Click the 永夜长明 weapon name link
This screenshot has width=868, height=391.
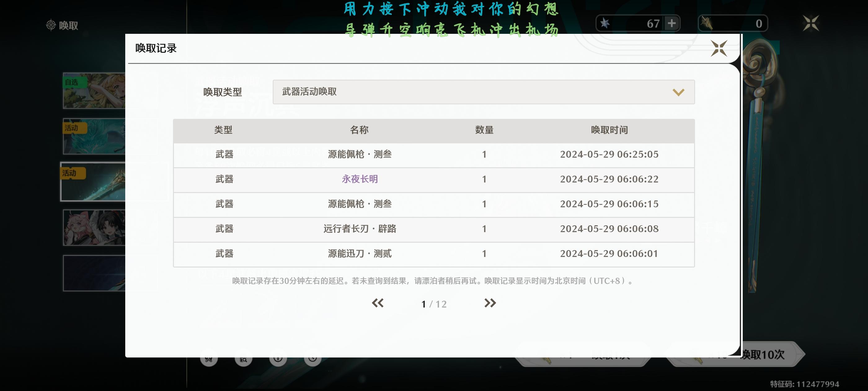point(360,179)
